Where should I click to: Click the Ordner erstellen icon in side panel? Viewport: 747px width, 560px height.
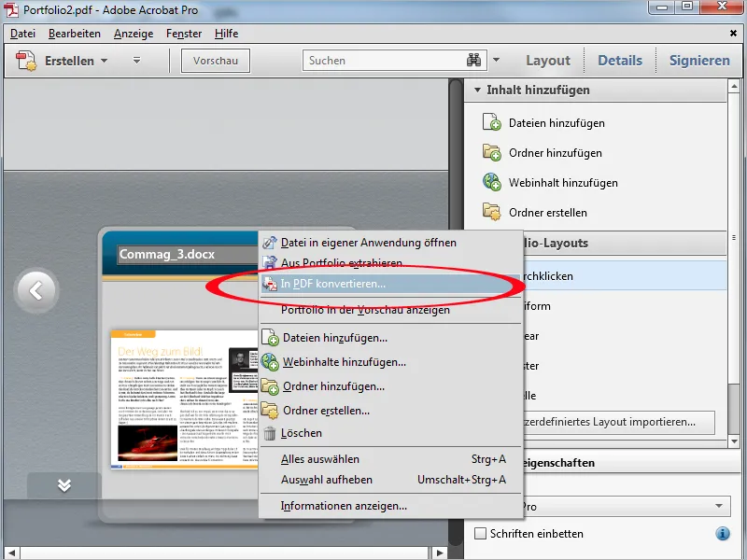(x=492, y=212)
